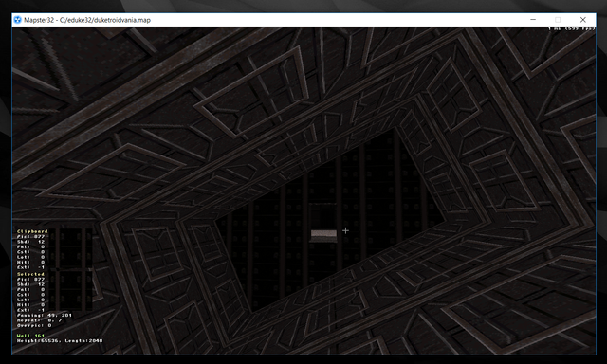The image size is (607, 364).
Task: Select the light gray platform in the dark shaft
Action: coord(324,236)
